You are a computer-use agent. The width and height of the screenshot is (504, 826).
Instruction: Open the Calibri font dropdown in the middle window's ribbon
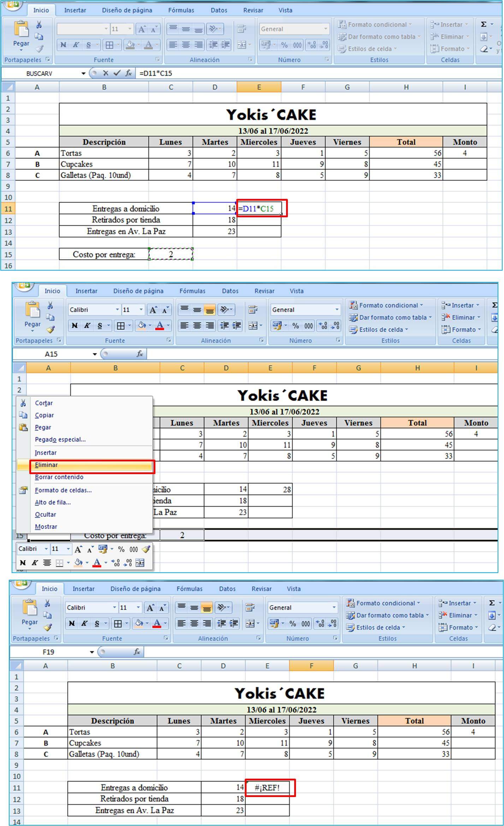[117, 310]
